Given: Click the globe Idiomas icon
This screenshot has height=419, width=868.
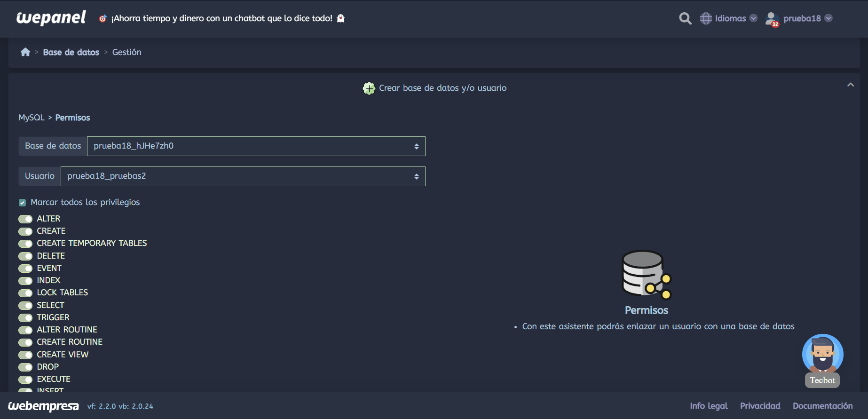Looking at the screenshot, I should 706,18.
